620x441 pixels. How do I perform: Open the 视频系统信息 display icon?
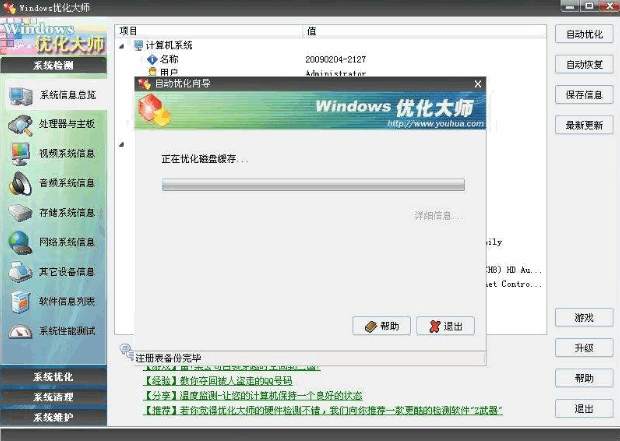[20, 154]
